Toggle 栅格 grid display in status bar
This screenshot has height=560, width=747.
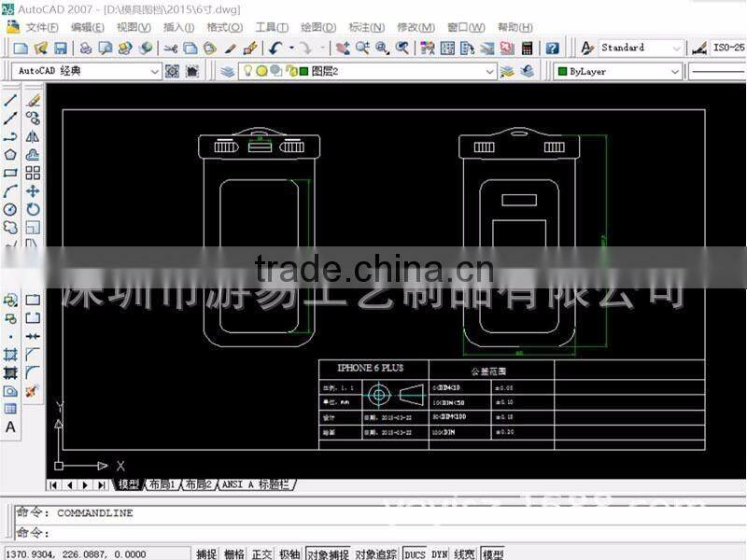[234, 553]
